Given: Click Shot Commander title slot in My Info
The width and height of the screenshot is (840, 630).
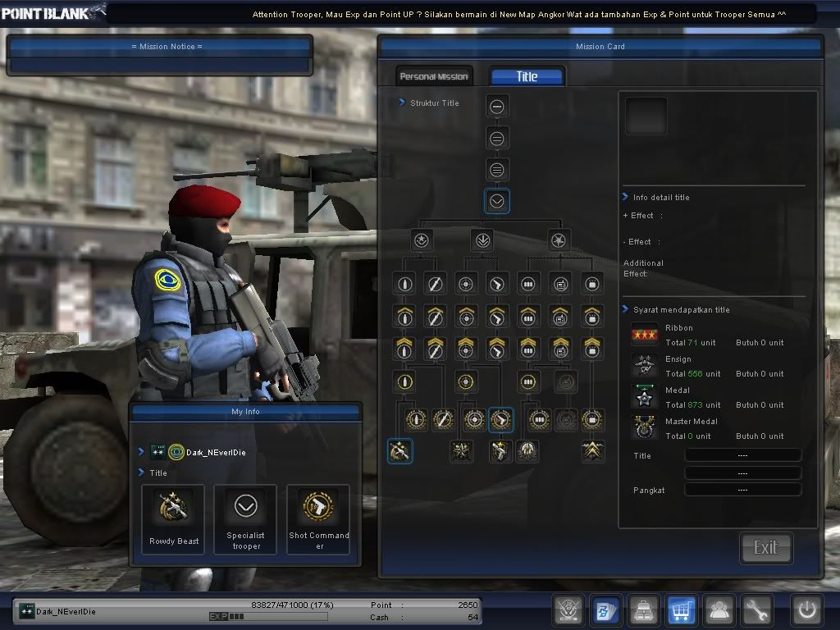Looking at the screenshot, I should coord(319,519).
